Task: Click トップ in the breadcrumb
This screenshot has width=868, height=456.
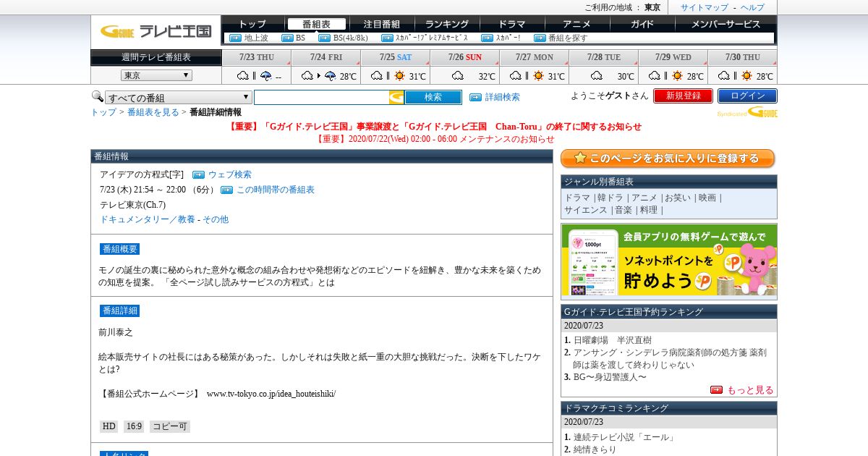Action: tap(103, 112)
